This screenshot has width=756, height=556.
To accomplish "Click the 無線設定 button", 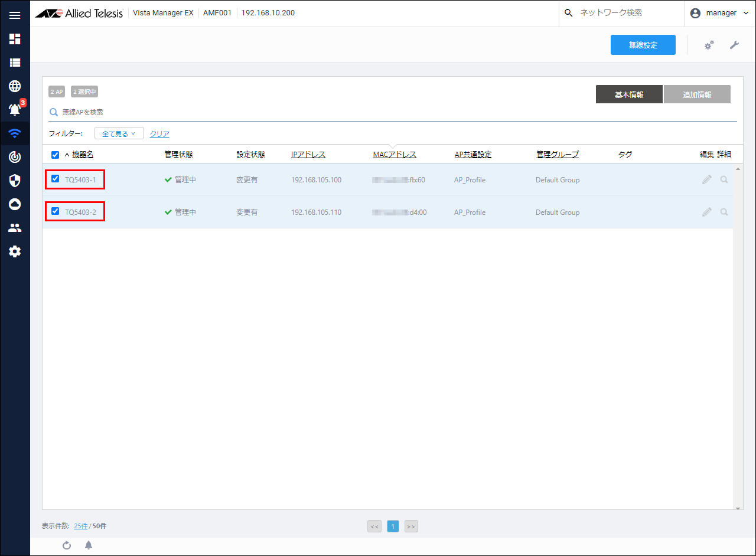I will click(643, 45).
